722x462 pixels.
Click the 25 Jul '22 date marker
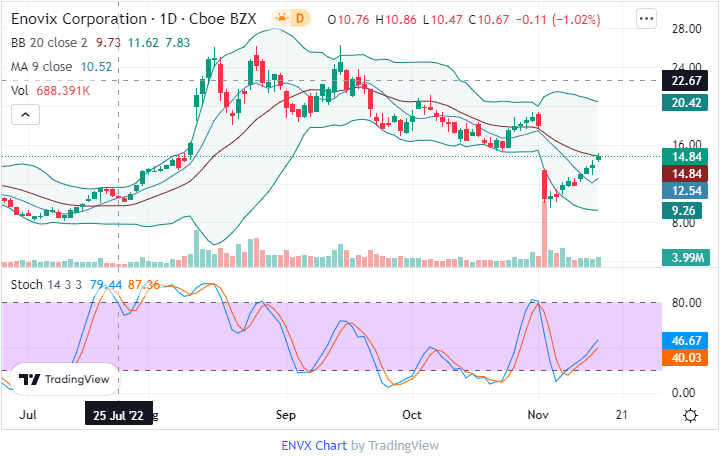pos(119,414)
